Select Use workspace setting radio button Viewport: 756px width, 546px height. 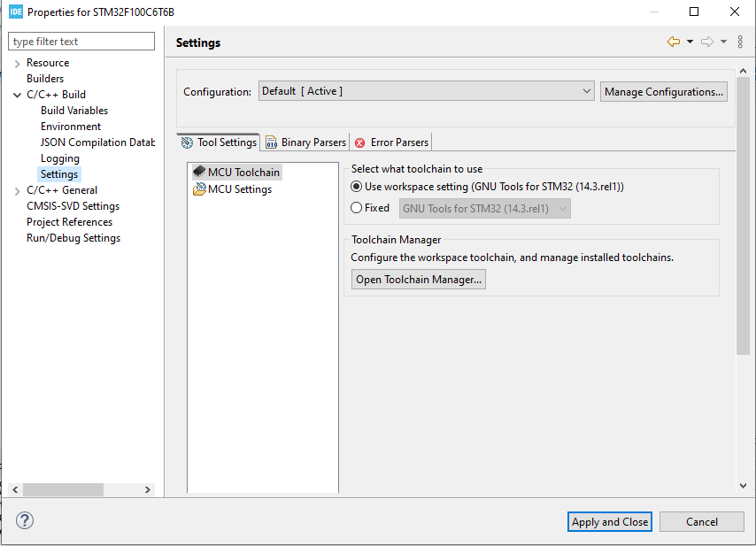click(x=356, y=187)
